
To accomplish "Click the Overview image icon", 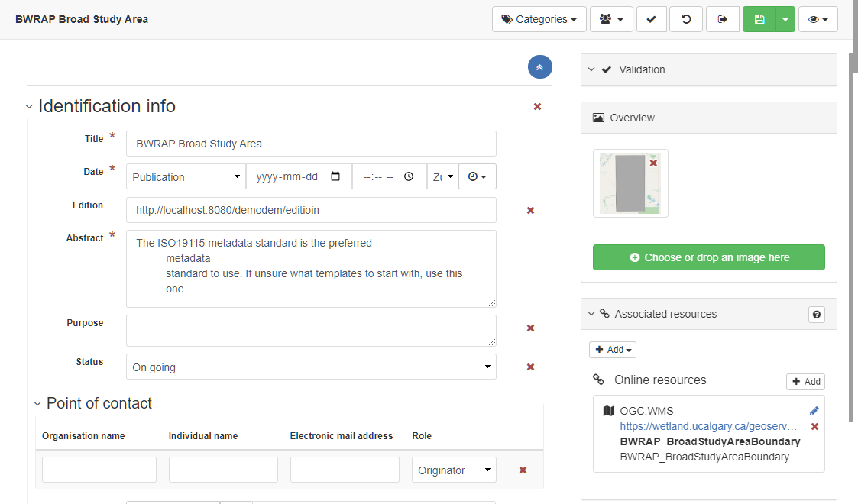I will (x=599, y=118).
